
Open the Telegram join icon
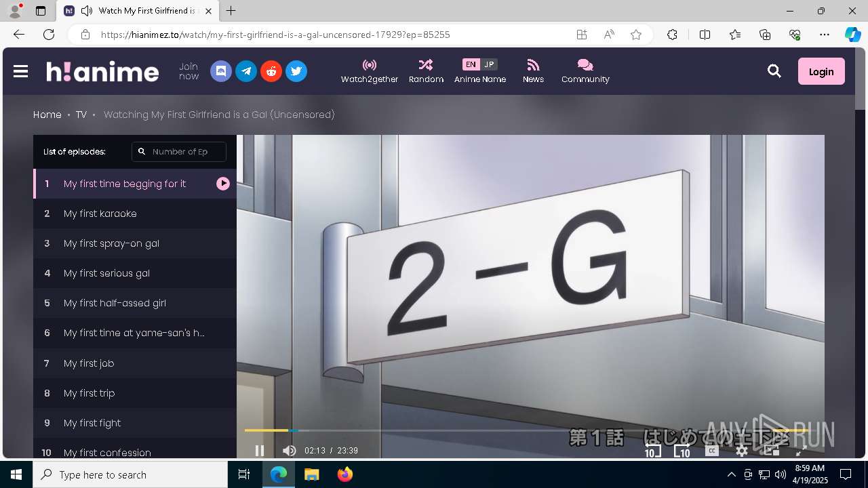[246, 71]
